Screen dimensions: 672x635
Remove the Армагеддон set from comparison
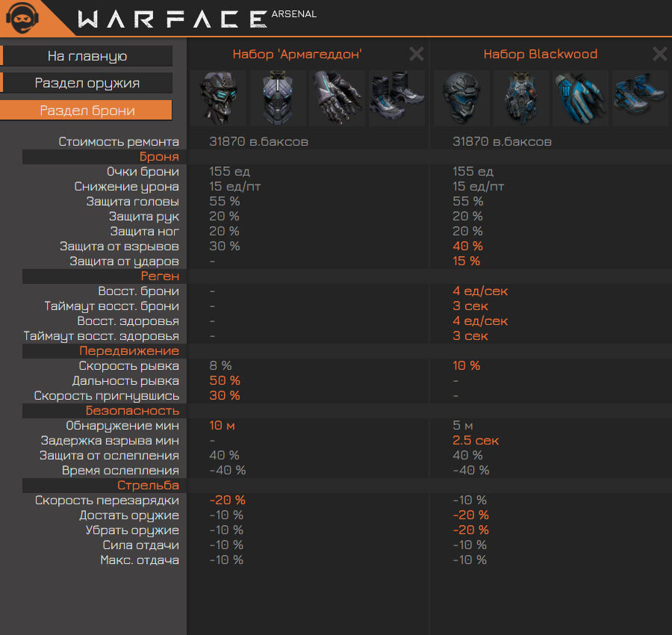point(416,55)
